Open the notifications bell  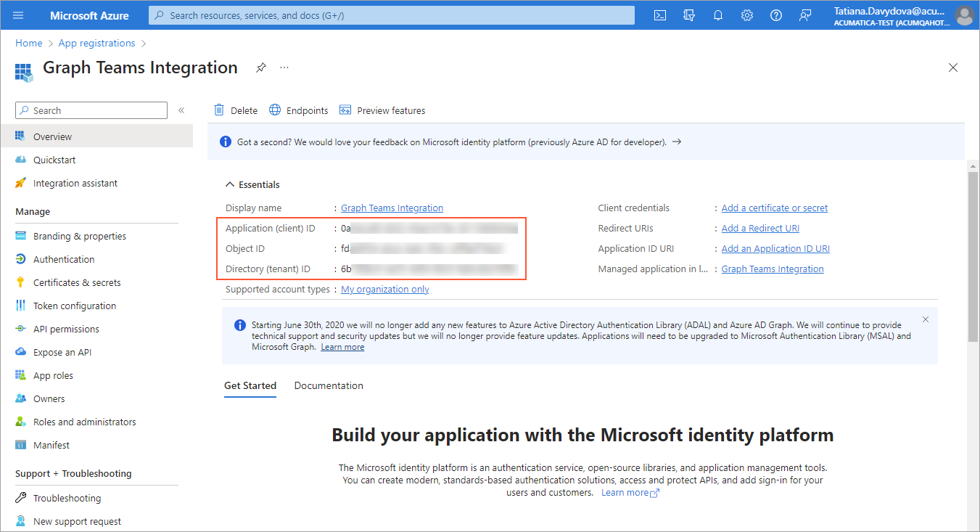tap(718, 15)
